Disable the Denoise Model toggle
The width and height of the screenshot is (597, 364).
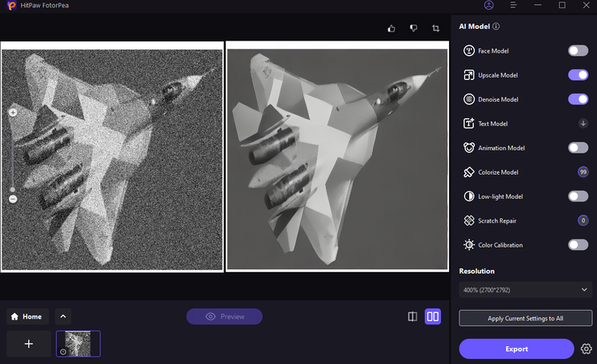pos(578,99)
